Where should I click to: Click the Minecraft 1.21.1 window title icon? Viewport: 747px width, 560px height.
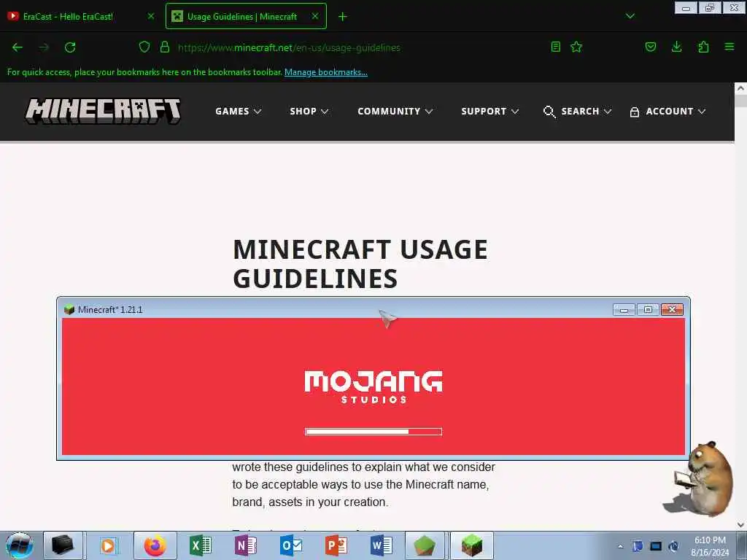[x=69, y=309]
